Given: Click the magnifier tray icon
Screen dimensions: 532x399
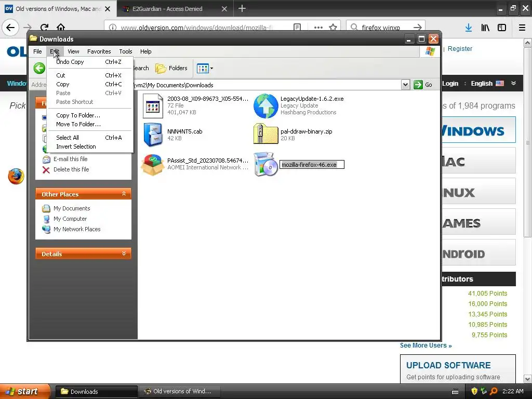Looking at the screenshot, I should click(494, 392).
